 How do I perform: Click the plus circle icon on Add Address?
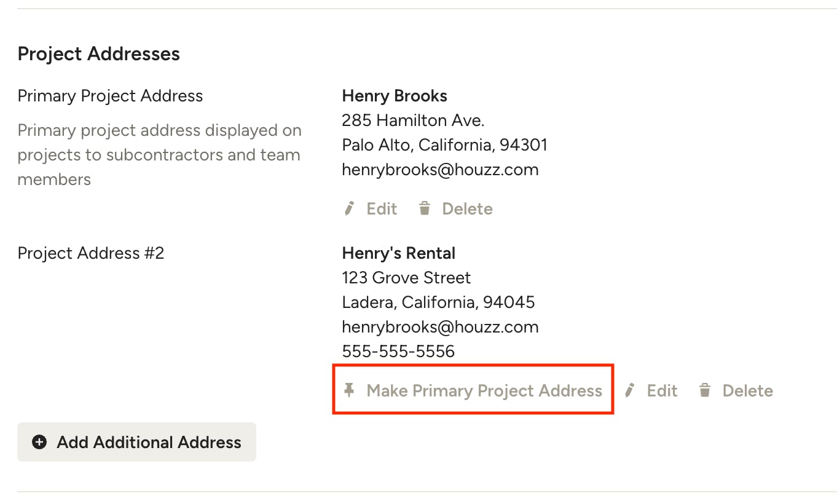(39, 442)
